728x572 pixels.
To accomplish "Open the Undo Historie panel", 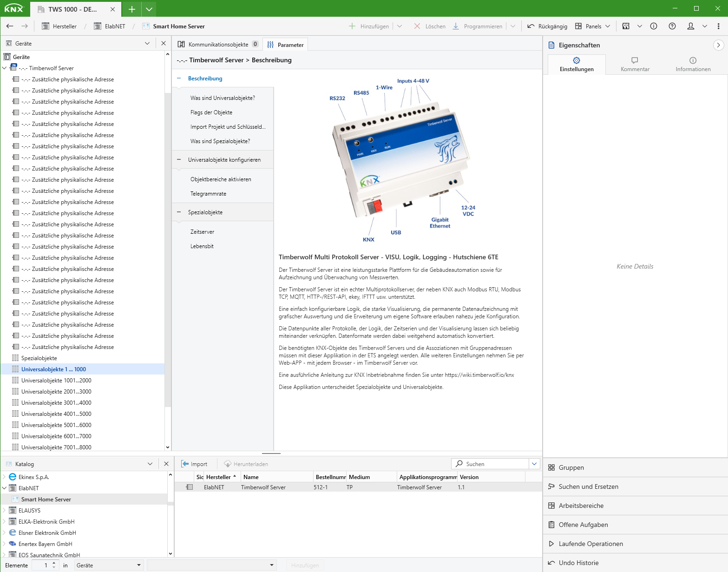I will tap(635, 563).
